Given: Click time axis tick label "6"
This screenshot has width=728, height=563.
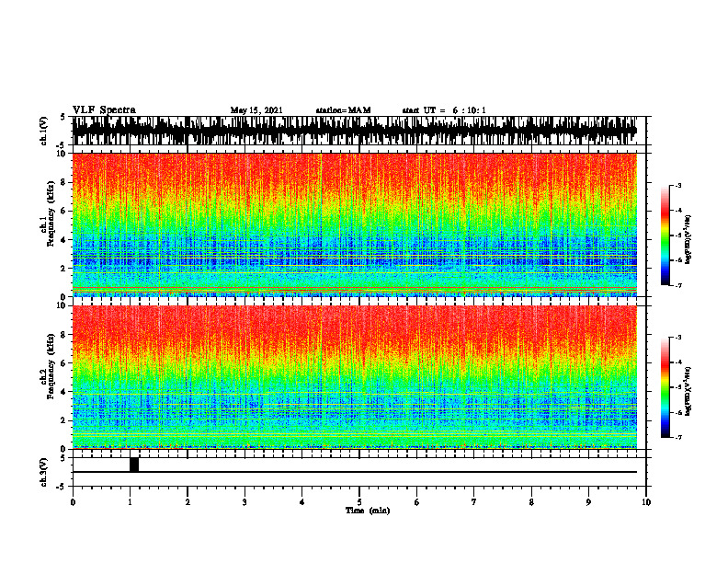Looking at the screenshot, I should (x=416, y=502).
